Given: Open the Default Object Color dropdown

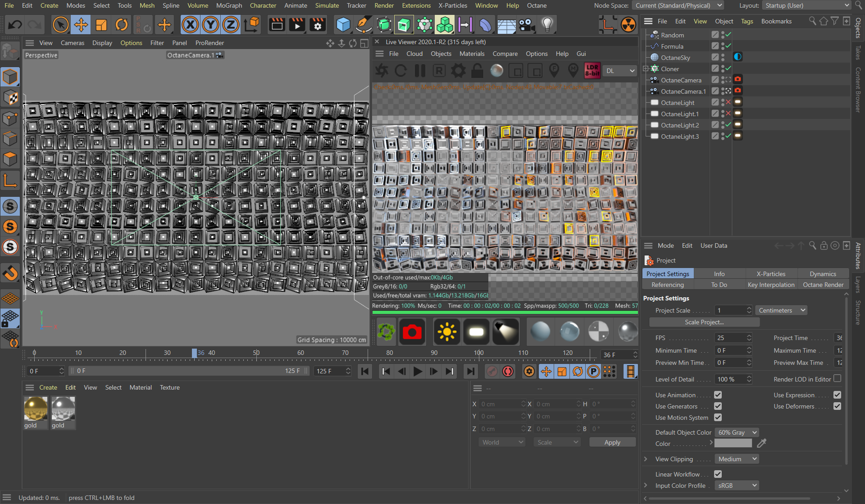Looking at the screenshot, I should [x=737, y=432].
